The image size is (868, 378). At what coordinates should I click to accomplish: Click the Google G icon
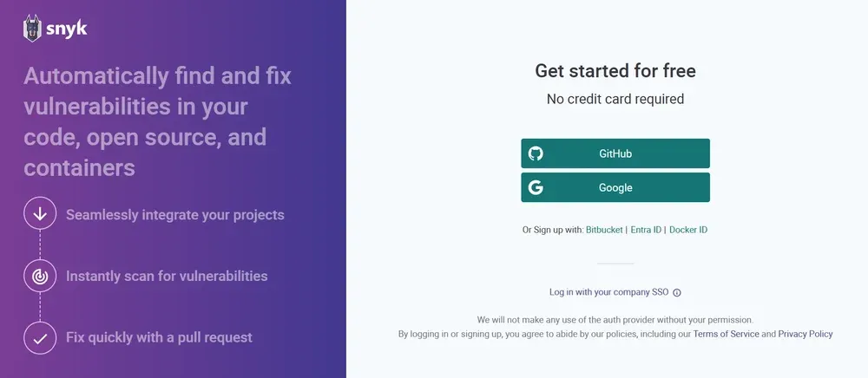tap(536, 188)
